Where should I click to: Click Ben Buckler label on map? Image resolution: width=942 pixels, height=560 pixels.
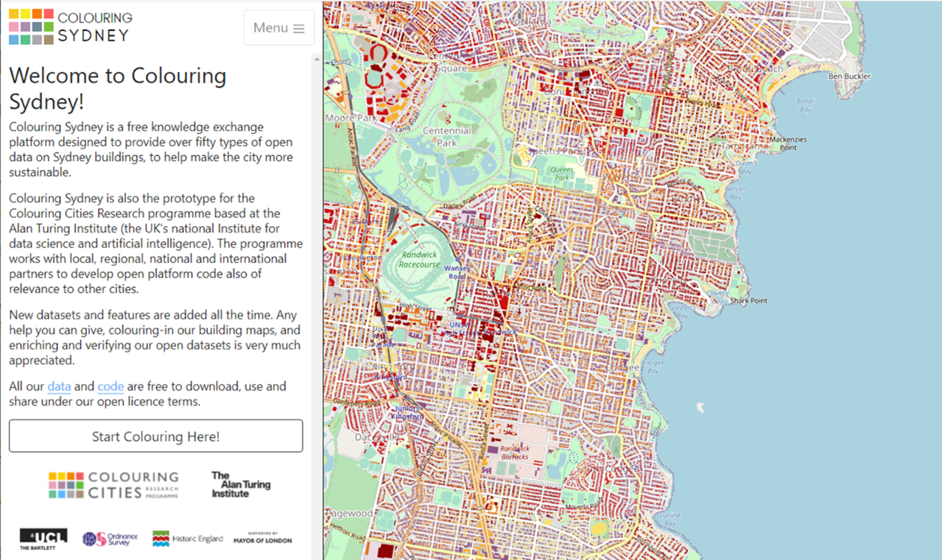(849, 77)
